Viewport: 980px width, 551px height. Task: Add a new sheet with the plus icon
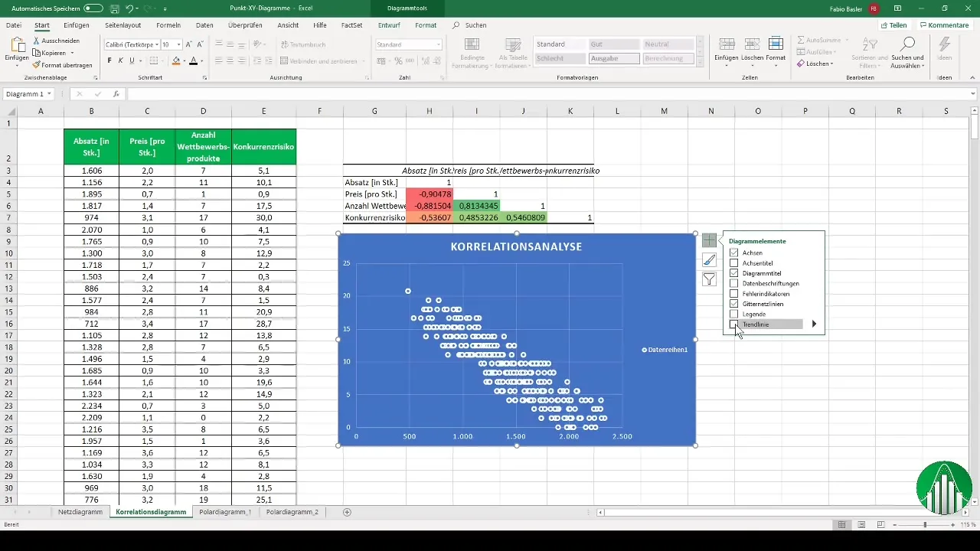point(347,512)
